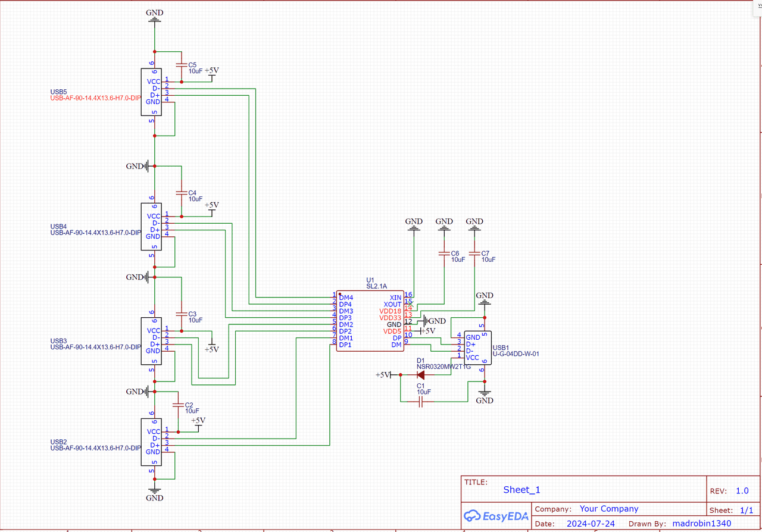The image size is (762, 532).
Task: Click the C1 capacitor symbol
Action: tap(421, 403)
